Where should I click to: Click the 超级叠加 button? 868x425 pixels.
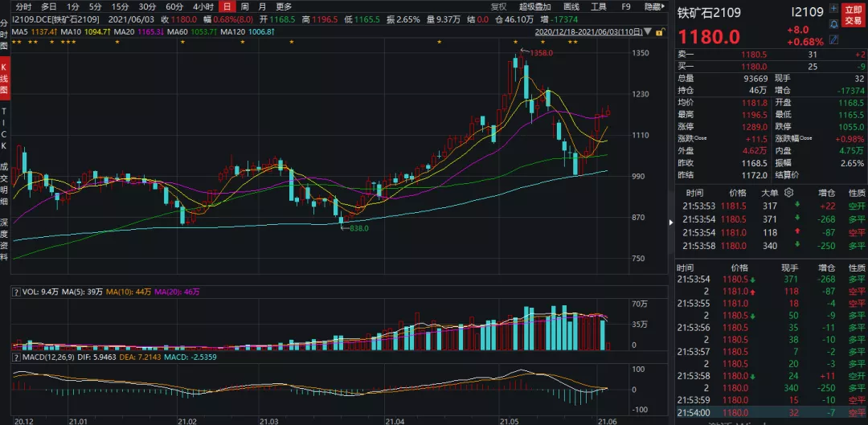(534, 6)
